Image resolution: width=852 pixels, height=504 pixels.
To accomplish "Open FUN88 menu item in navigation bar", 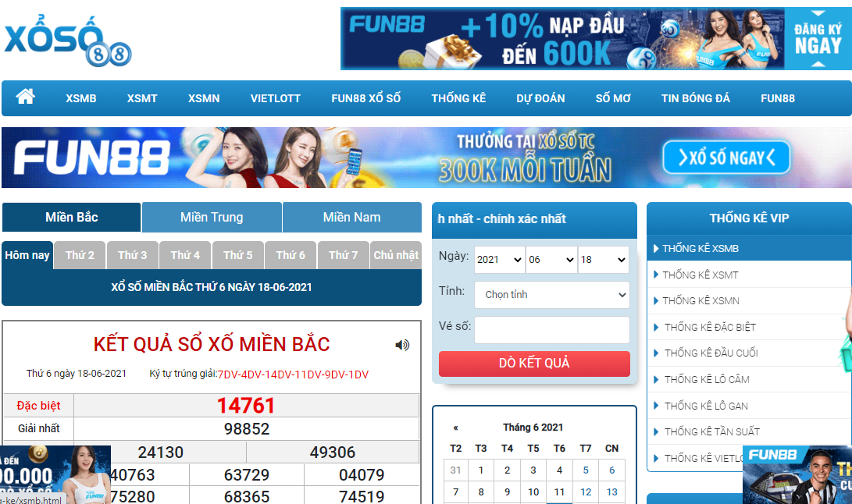I will 778,98.
